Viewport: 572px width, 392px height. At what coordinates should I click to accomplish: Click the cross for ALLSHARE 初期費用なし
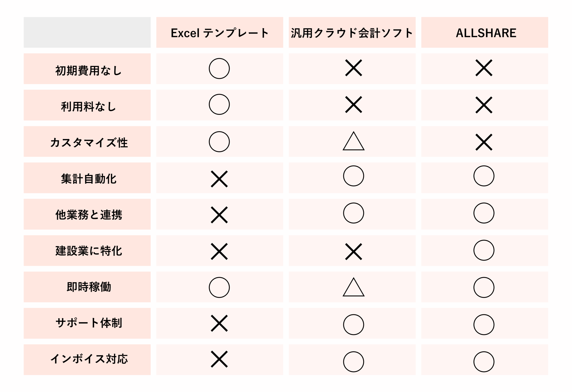click(x=484, y=68)
